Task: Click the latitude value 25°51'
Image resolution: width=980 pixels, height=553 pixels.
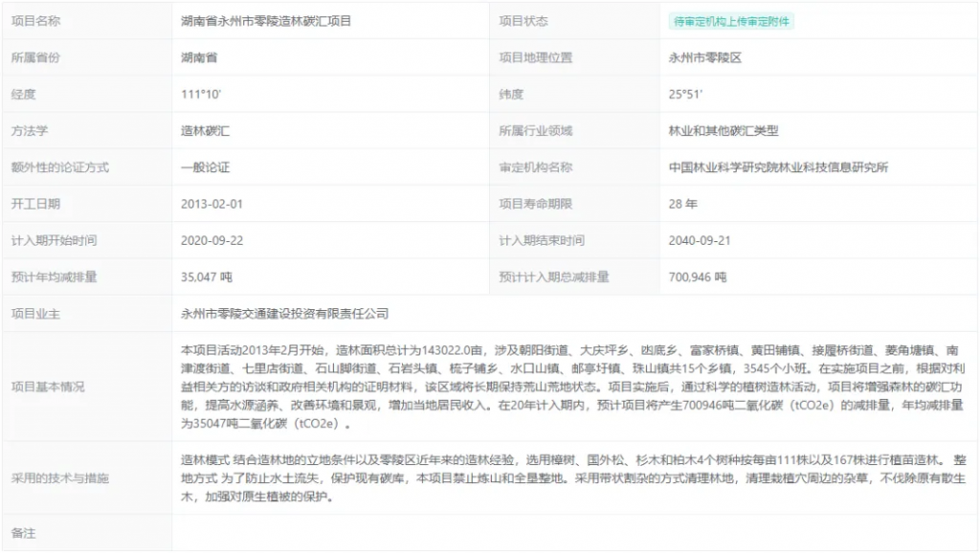Action: 686,94
